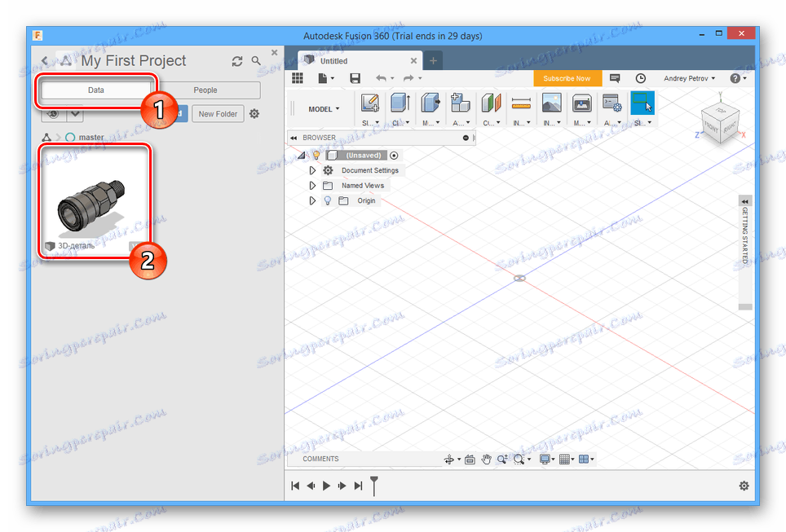Select the Make 3D print tool
Screen dimensions: 786x532
pos(581,103)
